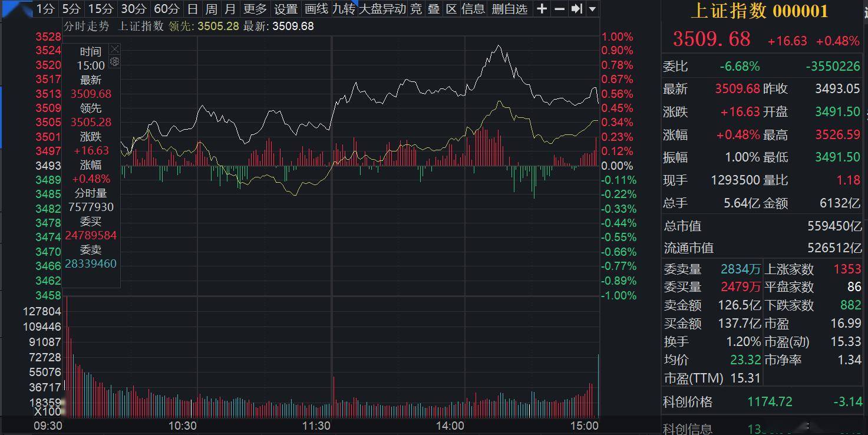Image resolution: width=868 pixels, height=435 pixels.
Task: Activate the 画线 drawing tool
Action: (316, 9)
